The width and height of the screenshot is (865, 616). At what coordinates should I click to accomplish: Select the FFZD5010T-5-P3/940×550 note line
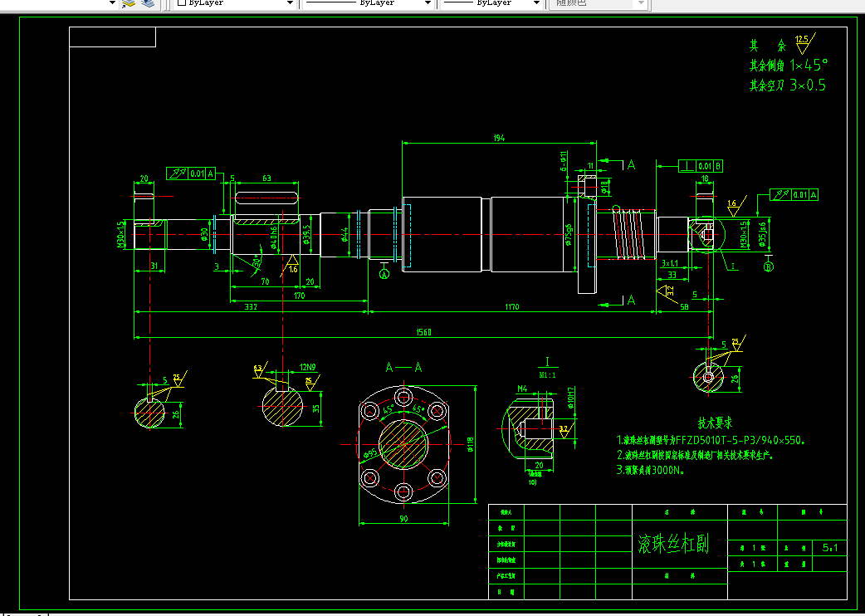(711, 441)
